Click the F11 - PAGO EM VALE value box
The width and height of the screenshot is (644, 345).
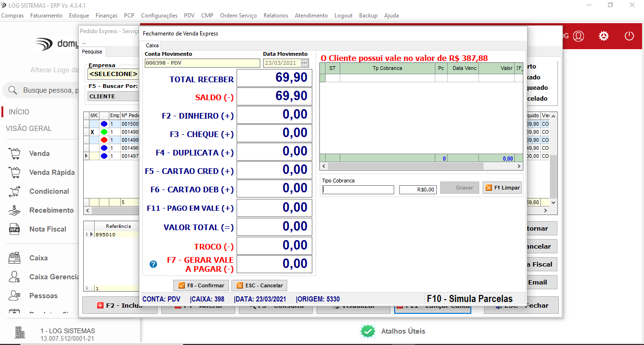tap(274, 208)
